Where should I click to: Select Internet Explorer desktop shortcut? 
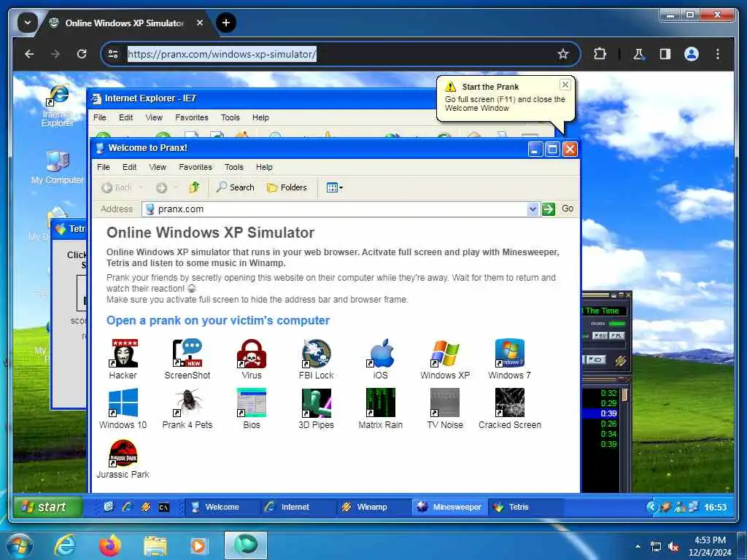pyautogui.click(x=58, y=105)
